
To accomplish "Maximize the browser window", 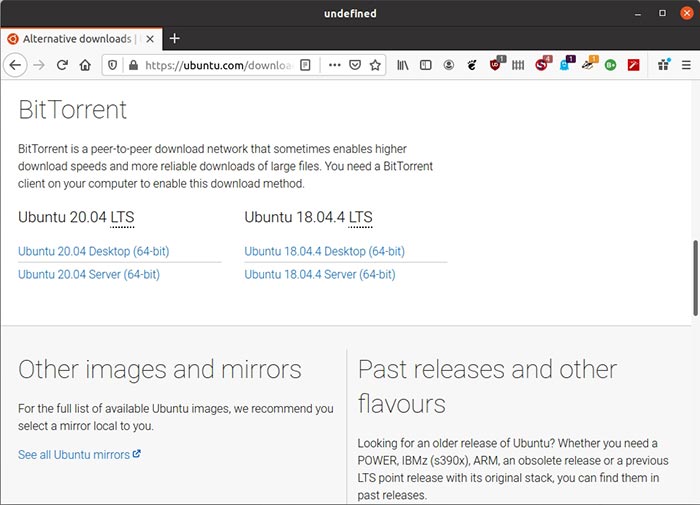I will [662, 13].
